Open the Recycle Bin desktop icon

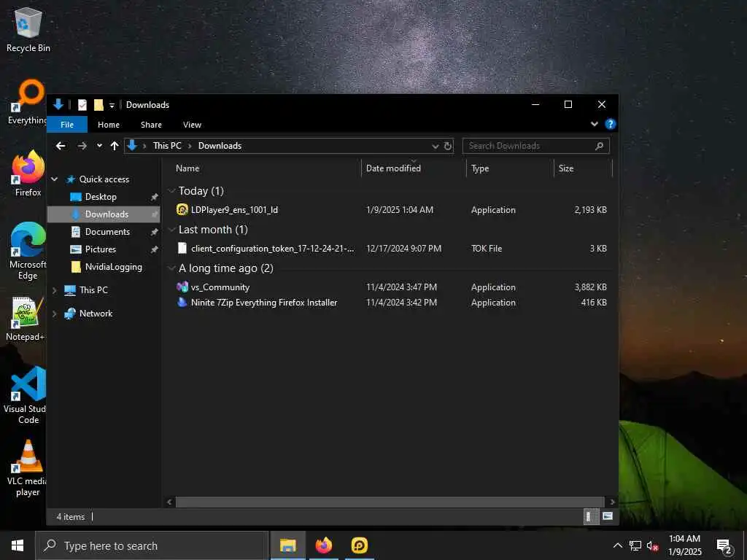28,29
